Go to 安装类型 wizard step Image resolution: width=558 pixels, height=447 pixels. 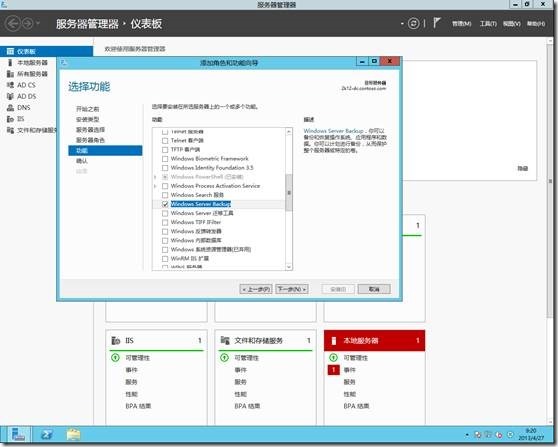(x=88, y=120)
